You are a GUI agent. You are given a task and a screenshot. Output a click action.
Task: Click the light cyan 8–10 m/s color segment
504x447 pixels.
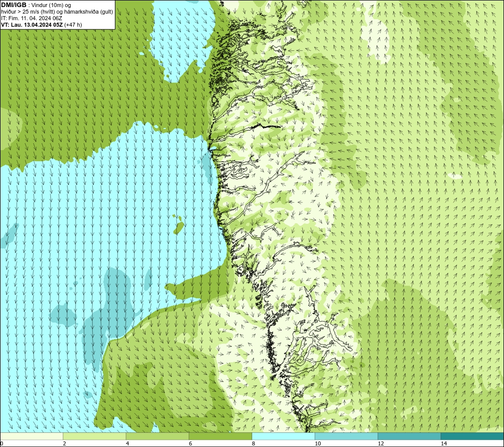(x=283, y=436)
